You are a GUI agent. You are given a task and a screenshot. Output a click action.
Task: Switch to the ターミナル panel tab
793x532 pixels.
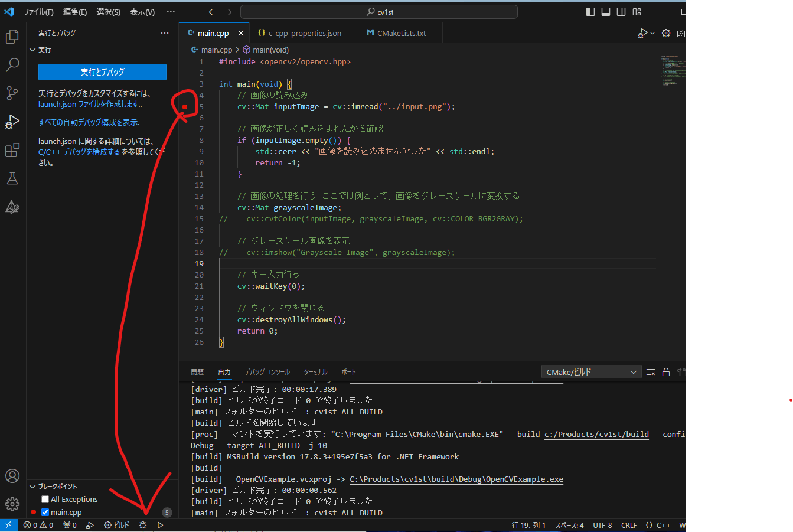315,372
